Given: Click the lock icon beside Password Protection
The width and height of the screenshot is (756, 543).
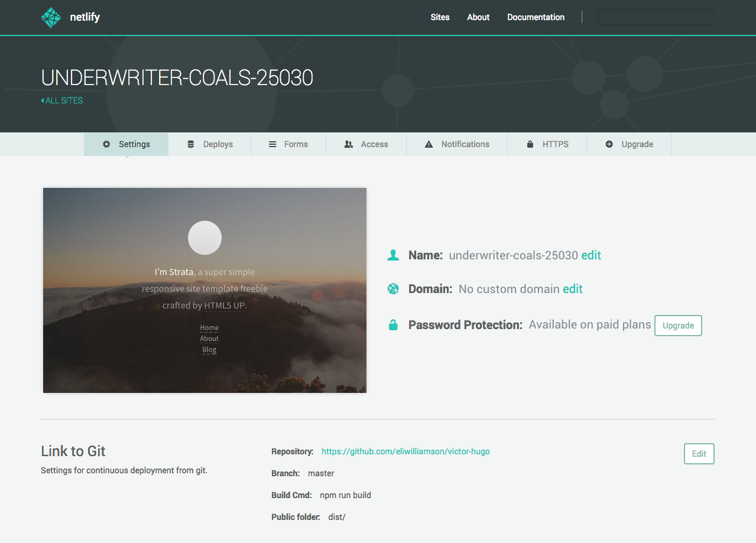Looking at the screenshot, I should click(x=393, y=325).
